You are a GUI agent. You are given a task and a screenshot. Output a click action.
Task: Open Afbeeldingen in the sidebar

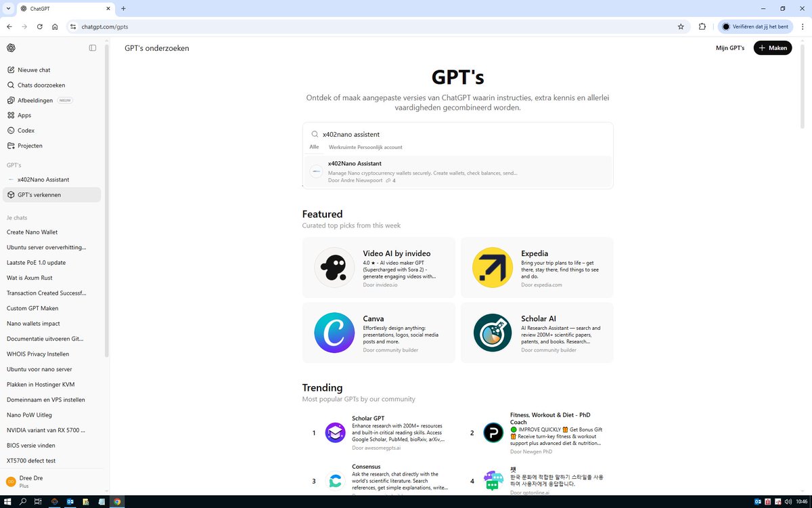coord(52,100)
